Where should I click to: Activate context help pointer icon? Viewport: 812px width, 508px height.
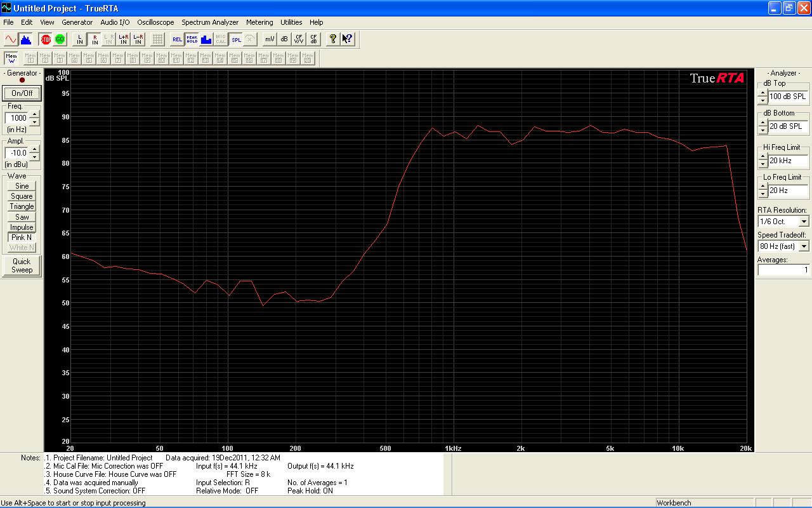tap(348, 39)
